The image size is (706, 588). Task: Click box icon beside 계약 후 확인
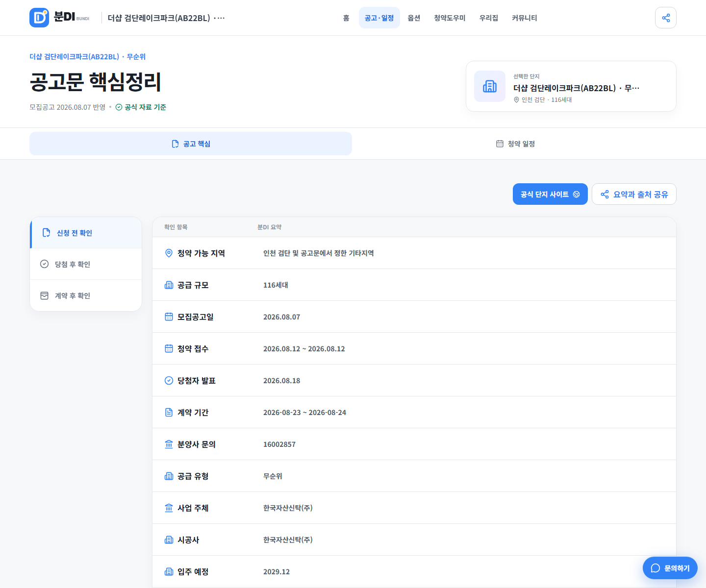point(44,295)
